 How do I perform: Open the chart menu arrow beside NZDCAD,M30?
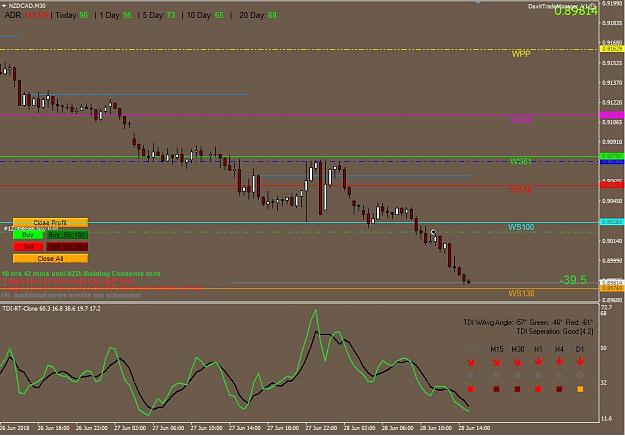point(4,6)
